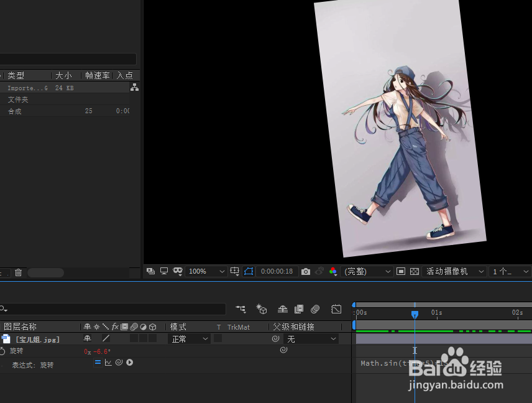Viewport: 532px width, 403px height.
Task: Click the Always Preview This View icon
Action: point(150,271)
